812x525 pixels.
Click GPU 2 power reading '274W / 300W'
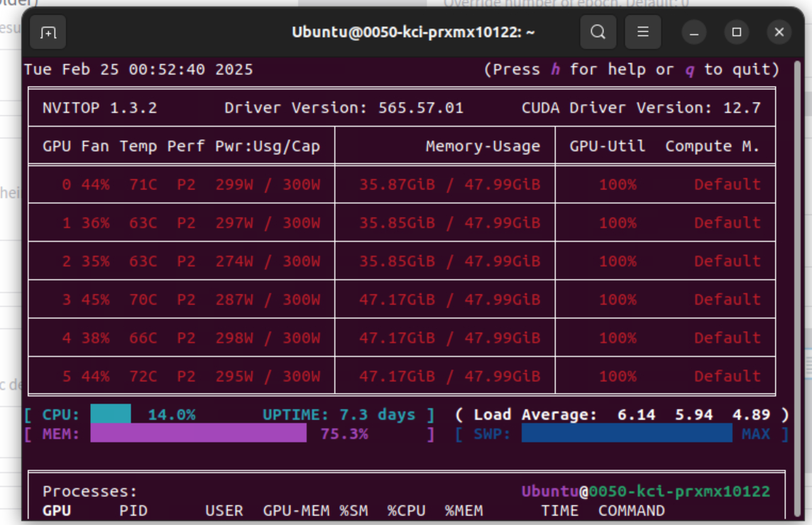pyautogui.click(x=268, y=261)
